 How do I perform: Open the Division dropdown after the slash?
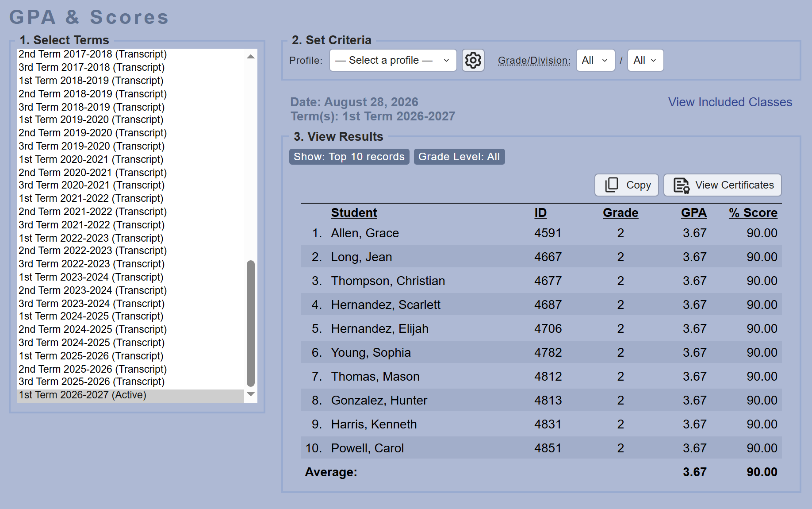(646, 60)
